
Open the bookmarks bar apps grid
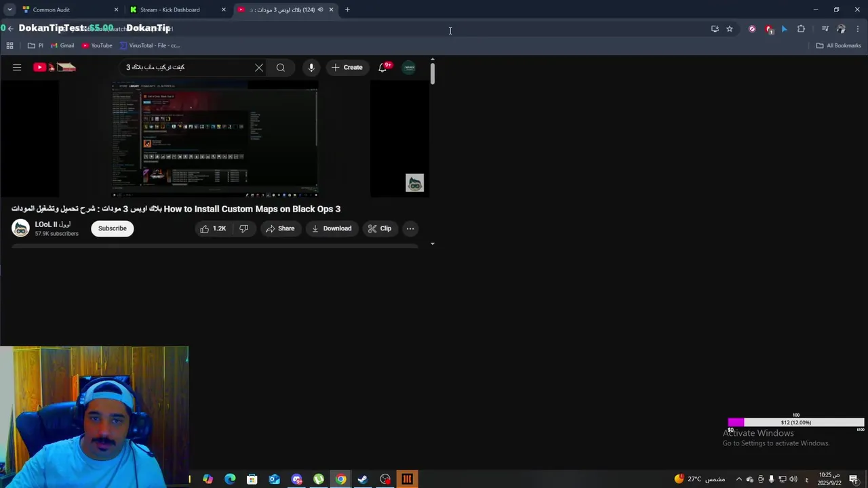[9, 45]
